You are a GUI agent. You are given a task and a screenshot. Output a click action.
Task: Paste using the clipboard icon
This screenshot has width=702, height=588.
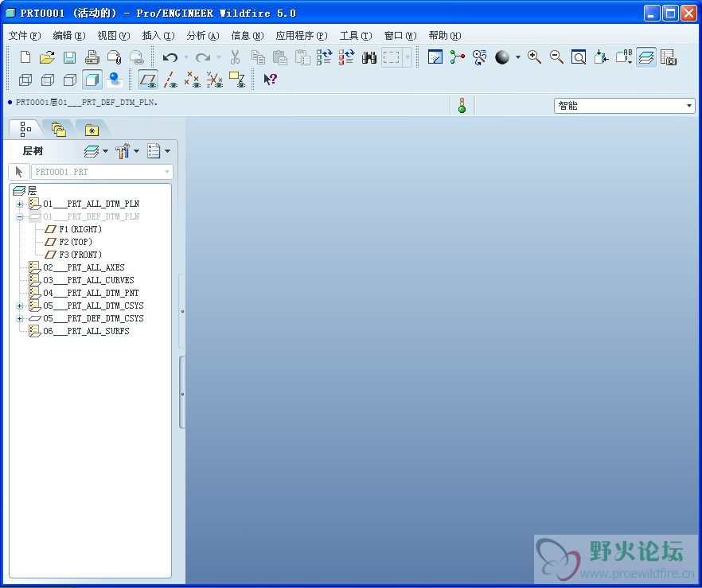pyautogui.click(x=280, y=57)
